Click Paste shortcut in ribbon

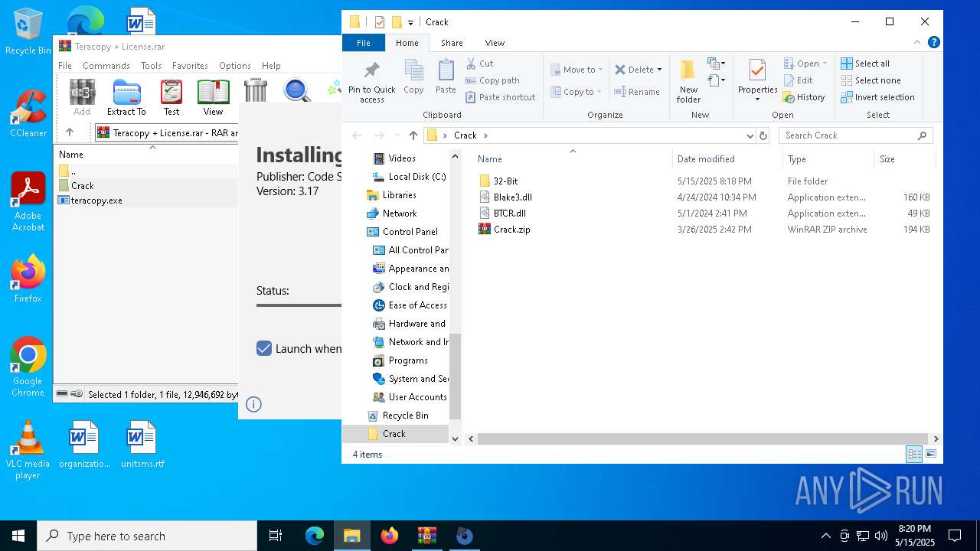click(500, 97)
